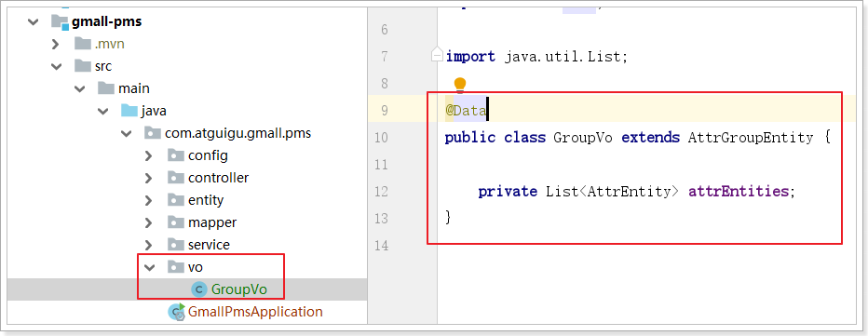
Task: Click the entity package icon
Action: (175, 200)
